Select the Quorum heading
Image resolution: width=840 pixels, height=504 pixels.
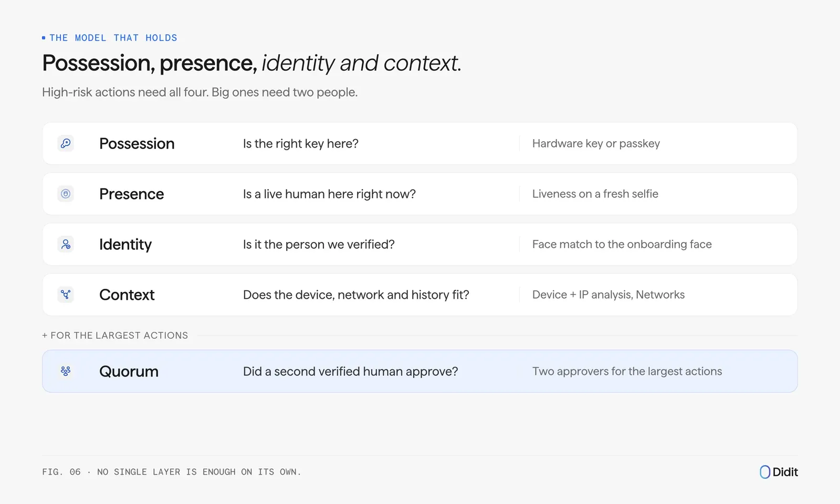pyautogui.click(x=129, y=371)
